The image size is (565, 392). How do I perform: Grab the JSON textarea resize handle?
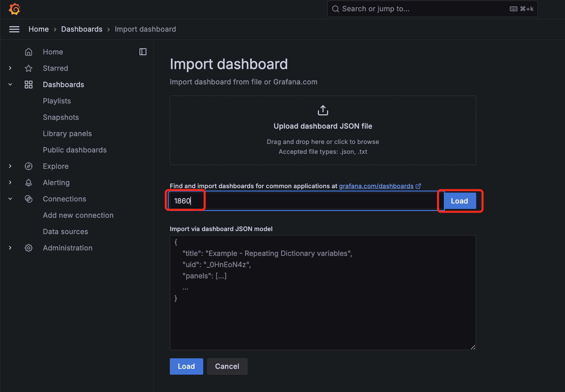[x=473, y=347]
